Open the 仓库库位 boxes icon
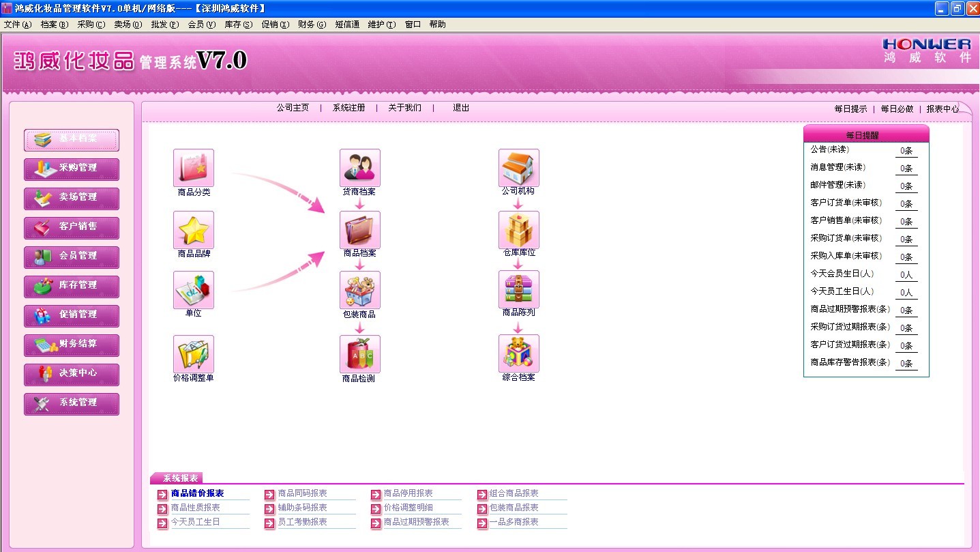Viewport: 980px width, 552px height. (518, 230)
